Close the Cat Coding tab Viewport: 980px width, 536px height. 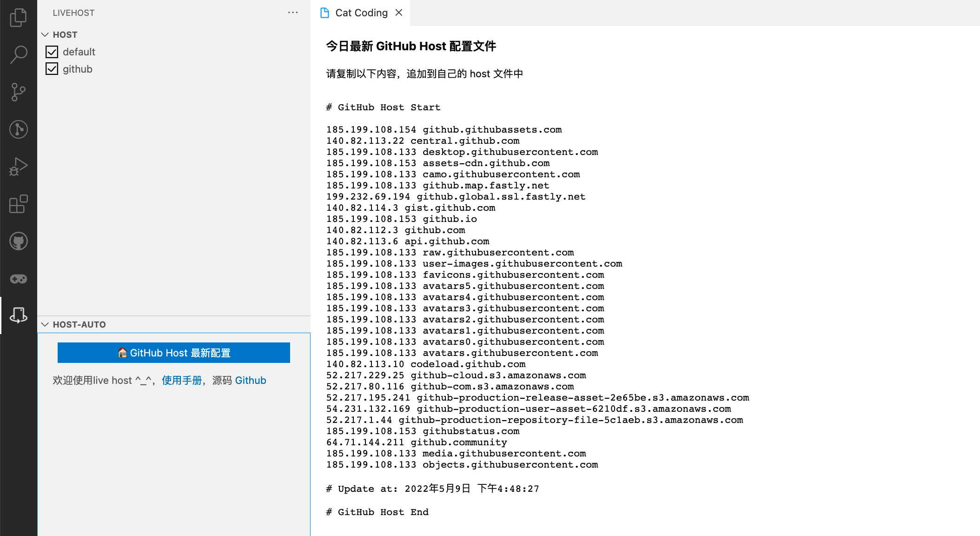coord(399,13)
